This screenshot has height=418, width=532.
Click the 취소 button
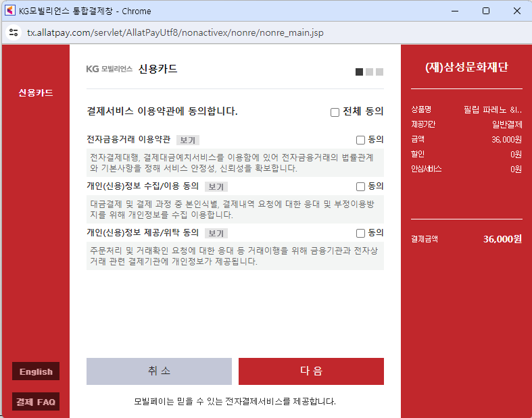click(159, 371)
